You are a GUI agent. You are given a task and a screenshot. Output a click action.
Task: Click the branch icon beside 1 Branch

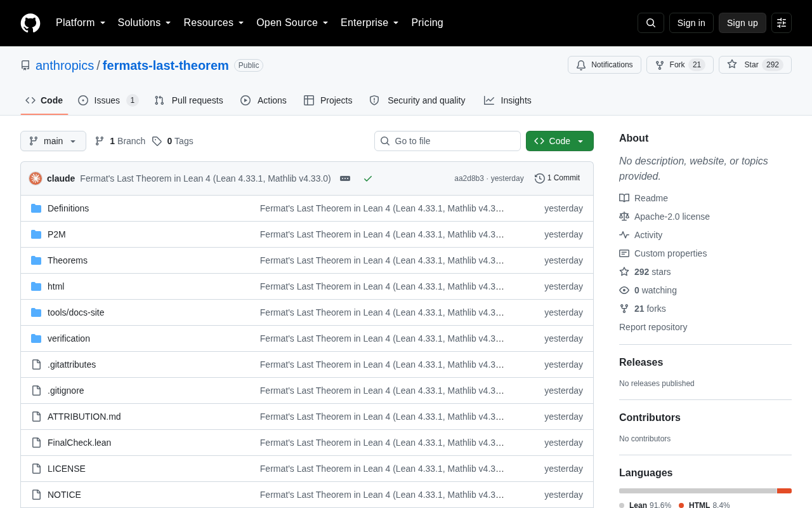point(100,141)
